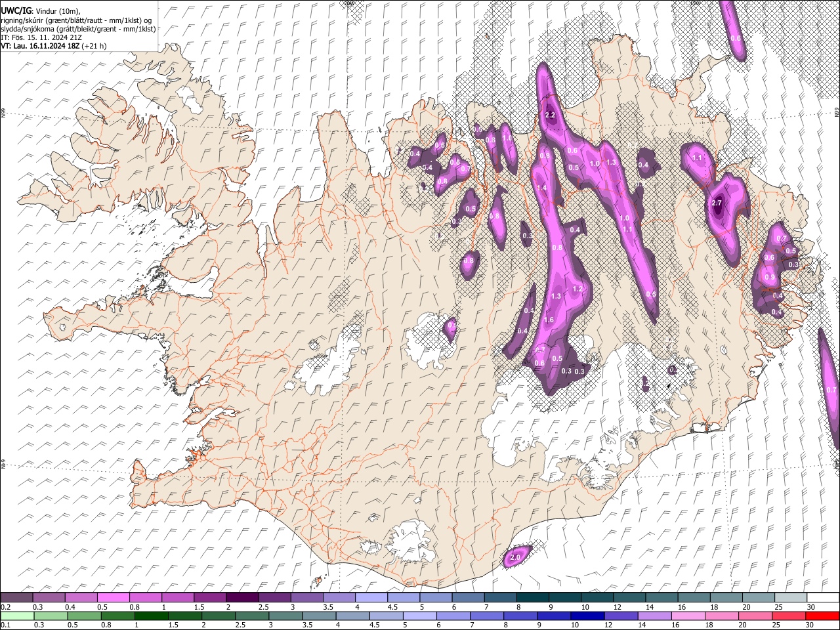Select bright red lower swatch after 30
This screenshot has width=840, height=630.
click(823, 616)
